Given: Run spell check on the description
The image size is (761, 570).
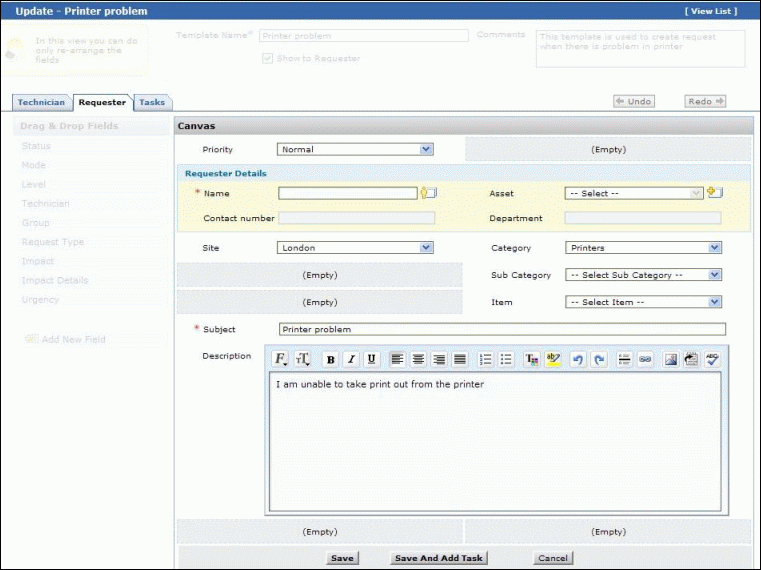Looking at the screenshot, I should coord(713,359).
